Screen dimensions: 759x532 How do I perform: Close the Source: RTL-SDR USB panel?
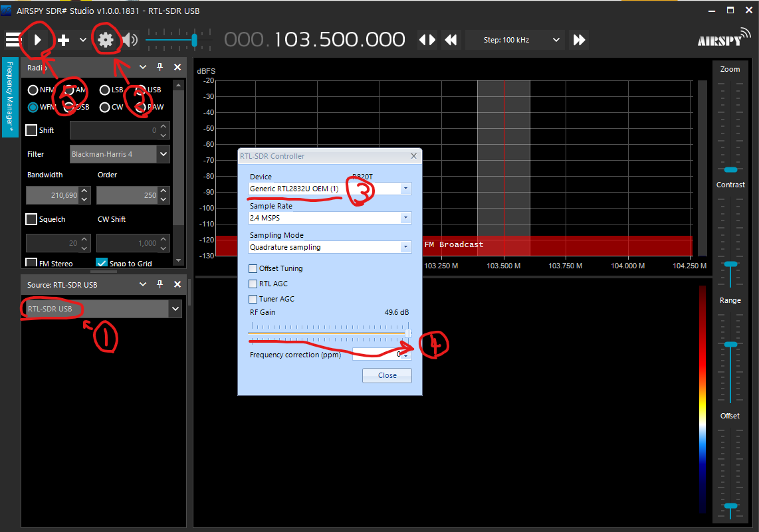tap(177, 284)
